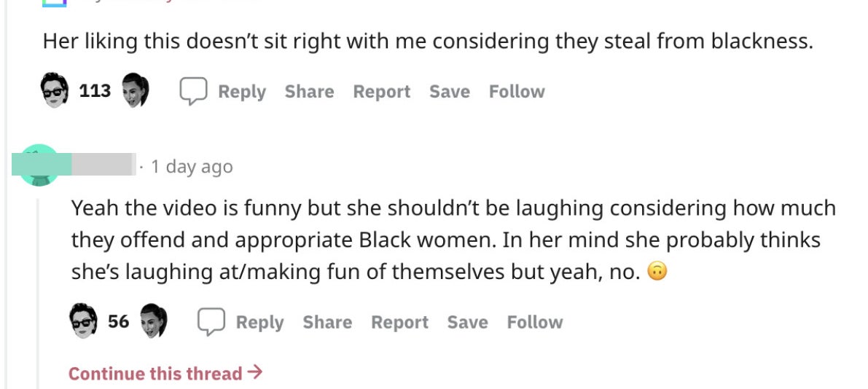Report the top comment
Viewport: 868px width, 389px height.
(x=382, y=91)
